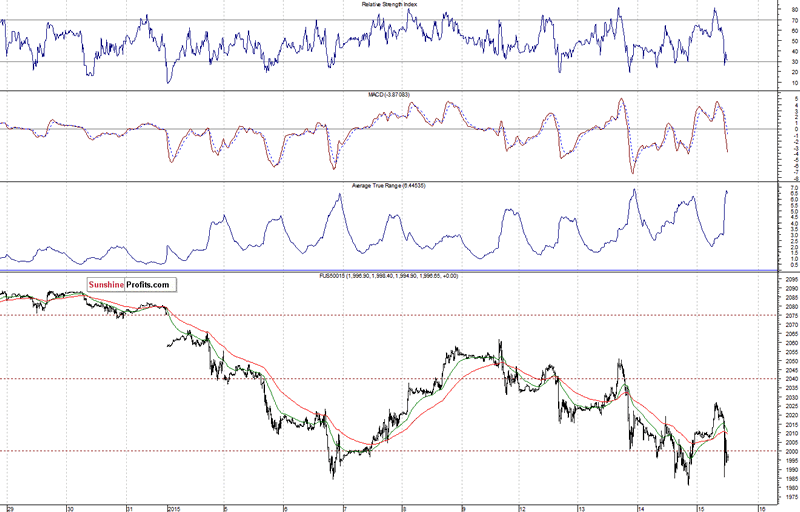This screenshot has height=512, width=800.
Task: Click the 2040 price axis label
Action: [x=763, y=379]
